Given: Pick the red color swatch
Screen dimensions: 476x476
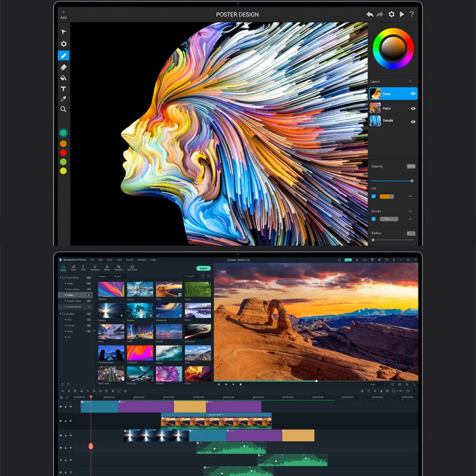Looking at the screenshot, I should [x=63, y=152].
